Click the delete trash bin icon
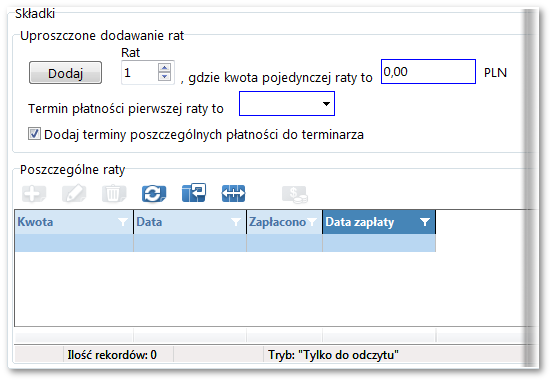552x382 pixels. click(114, 194)
